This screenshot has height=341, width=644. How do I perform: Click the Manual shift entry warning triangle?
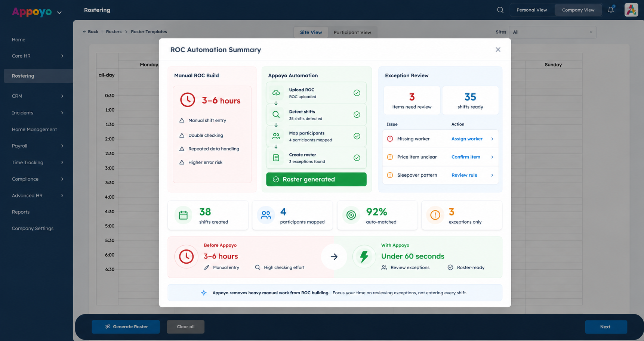(x=182, y=120)
